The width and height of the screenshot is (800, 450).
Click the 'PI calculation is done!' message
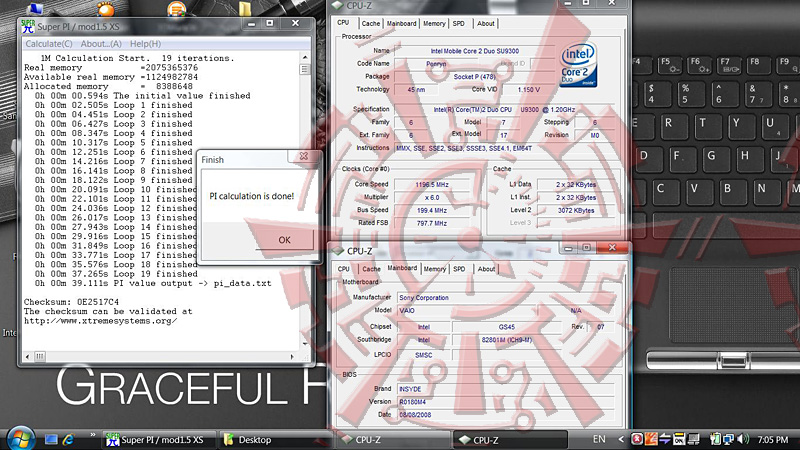coord(252,196)
